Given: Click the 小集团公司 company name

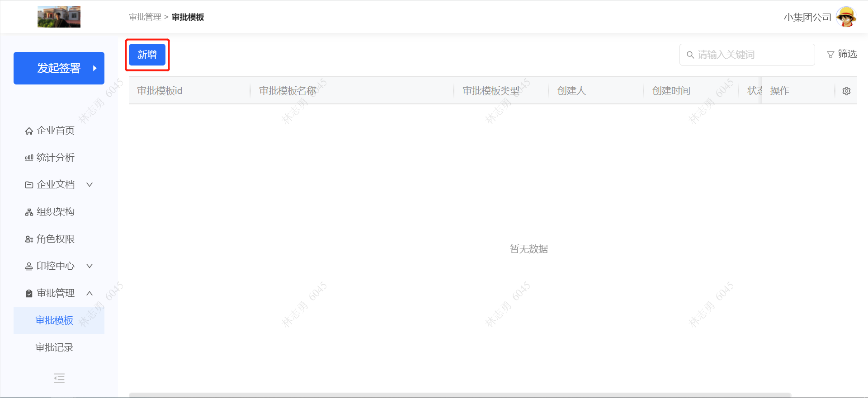Looking at the screenshot, I should [807, 17].
